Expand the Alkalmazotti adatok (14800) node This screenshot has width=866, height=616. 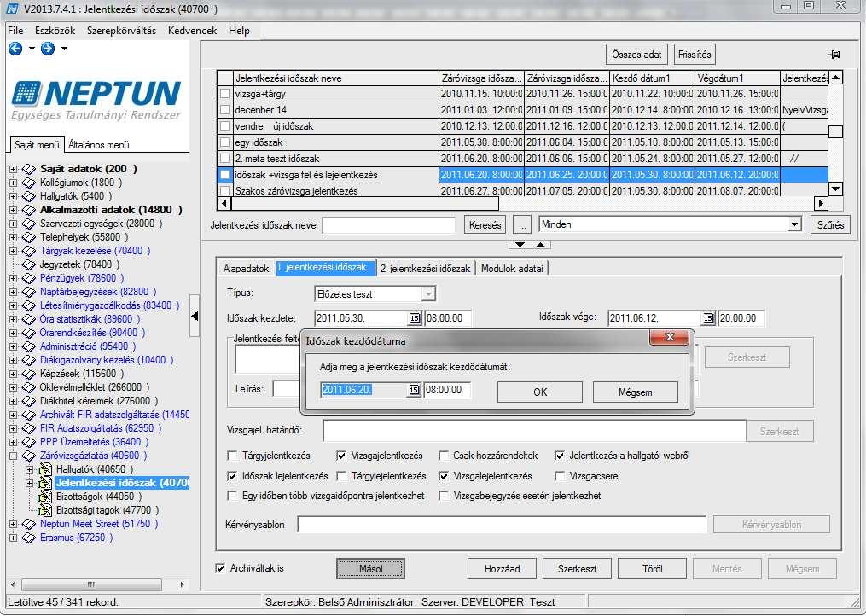(x=13, y=210)
